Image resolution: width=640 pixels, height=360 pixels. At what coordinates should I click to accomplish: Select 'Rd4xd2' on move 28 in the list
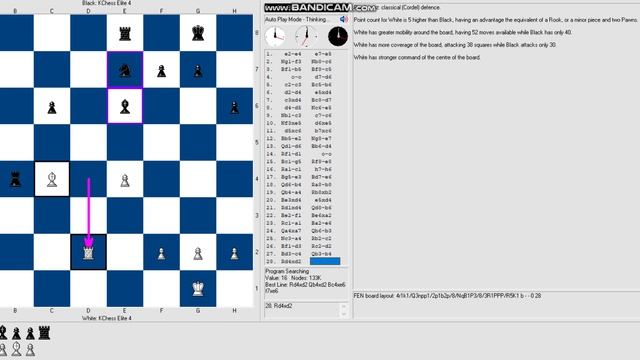[291, 262]
